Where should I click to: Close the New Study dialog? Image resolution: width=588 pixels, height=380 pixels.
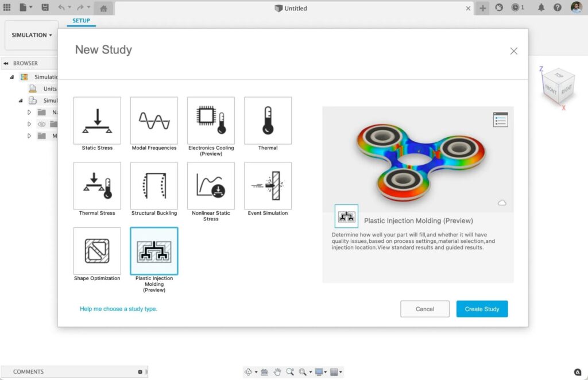pos(514,51)
